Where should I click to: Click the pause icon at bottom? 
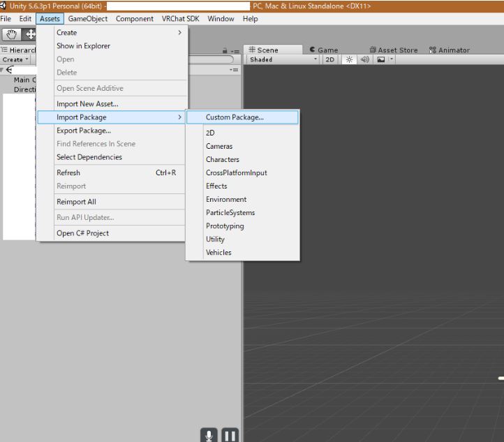tap(230, 435)
